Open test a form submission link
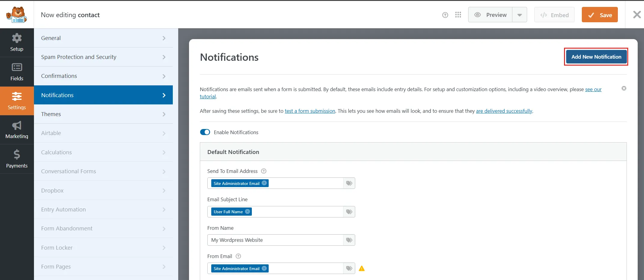The width and height of the screenshot is (644, 280). (310, 111)
